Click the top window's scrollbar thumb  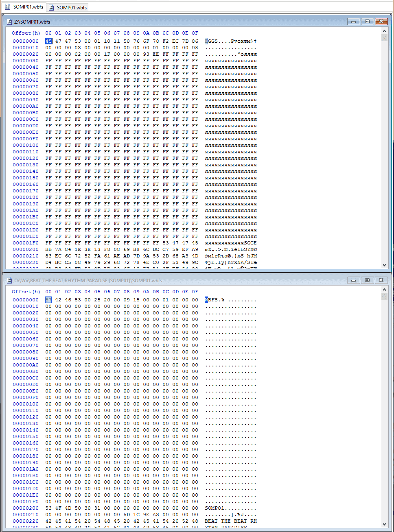384,38
